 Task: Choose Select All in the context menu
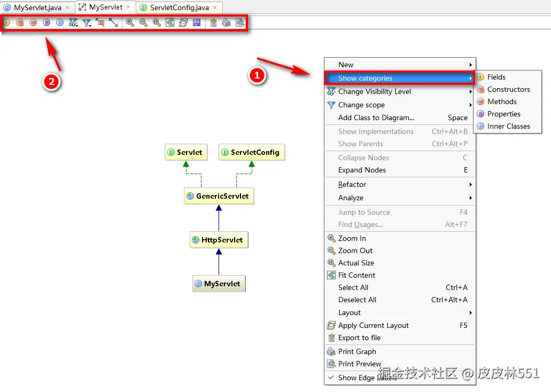(400, 287)
